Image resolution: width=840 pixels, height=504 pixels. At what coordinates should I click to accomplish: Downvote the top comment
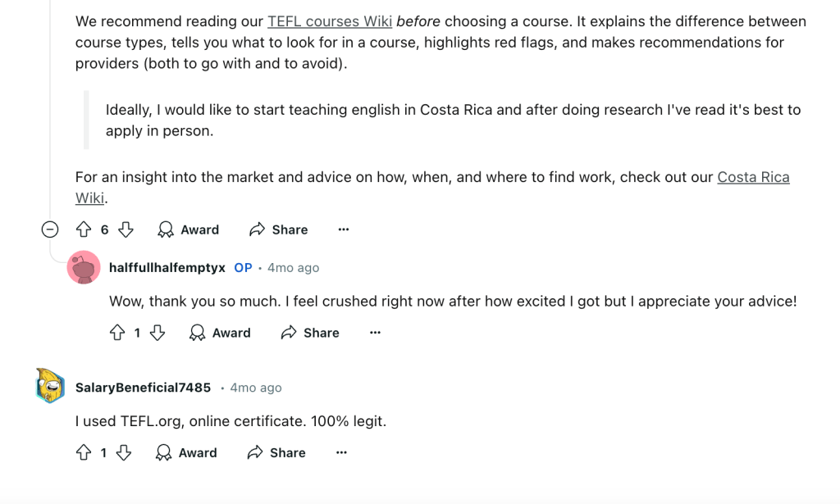tap(126, 229)
